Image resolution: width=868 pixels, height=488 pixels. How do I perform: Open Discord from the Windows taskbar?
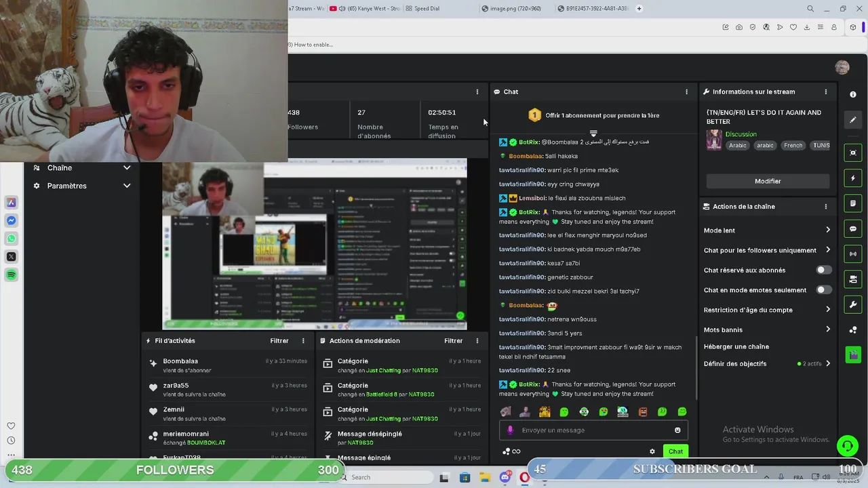(505, 478)
